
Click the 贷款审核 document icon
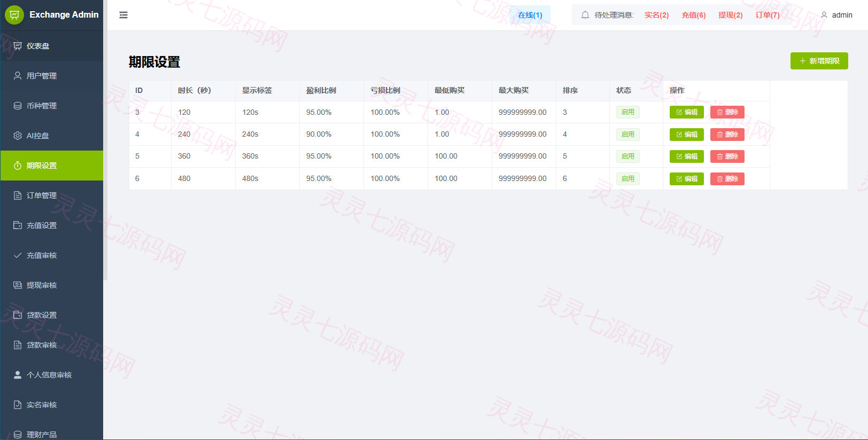pos(18,345)
